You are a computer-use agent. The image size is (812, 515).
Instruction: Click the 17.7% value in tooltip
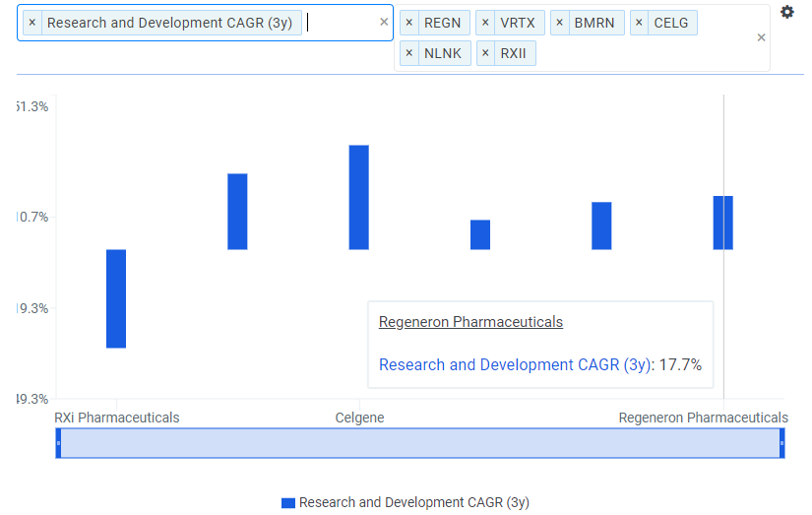coord(680,364)
